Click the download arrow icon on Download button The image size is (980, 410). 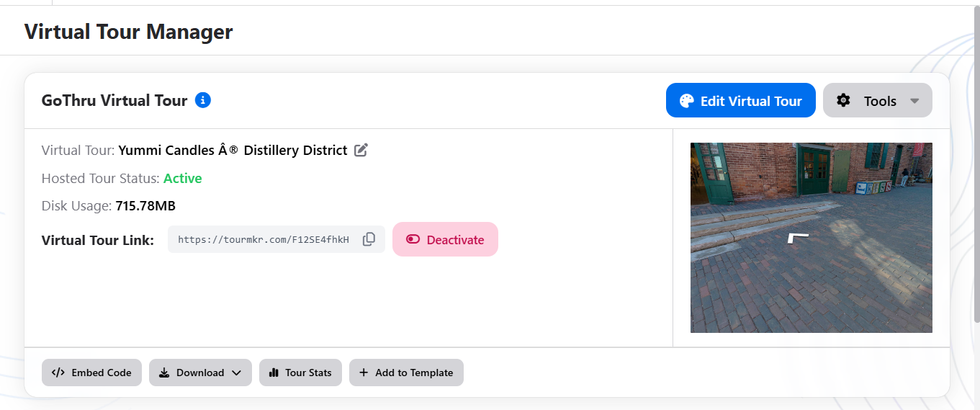coord(164,373)
